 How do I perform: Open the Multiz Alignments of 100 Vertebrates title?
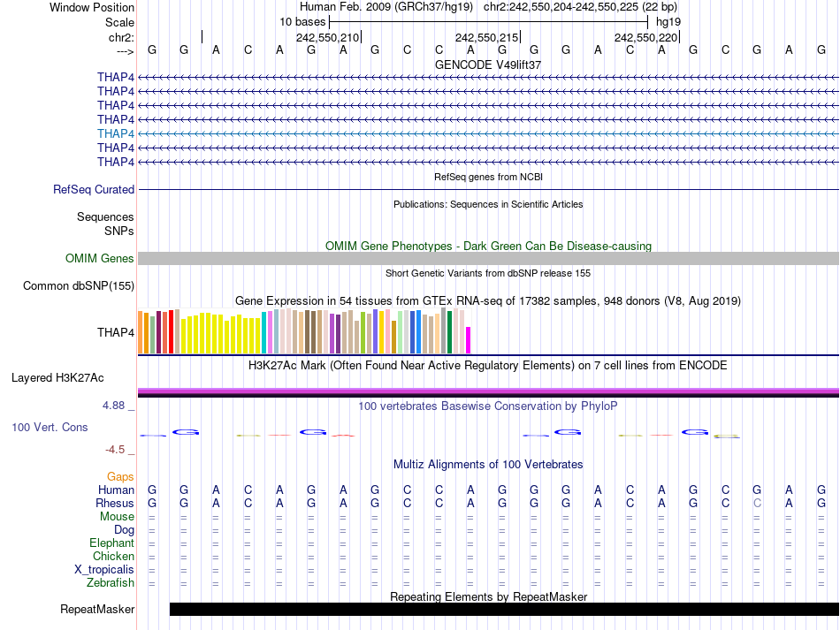coord(488,464)
